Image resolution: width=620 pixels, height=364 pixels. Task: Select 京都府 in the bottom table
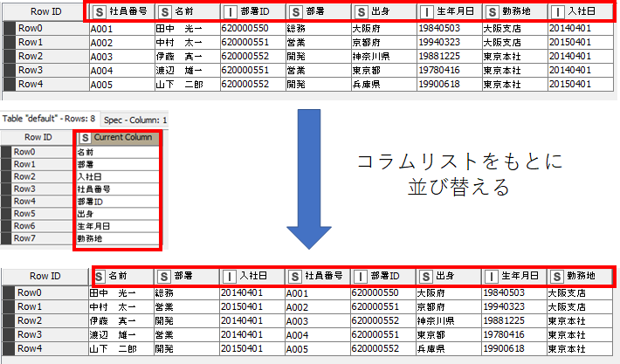(x=448, y=306)
